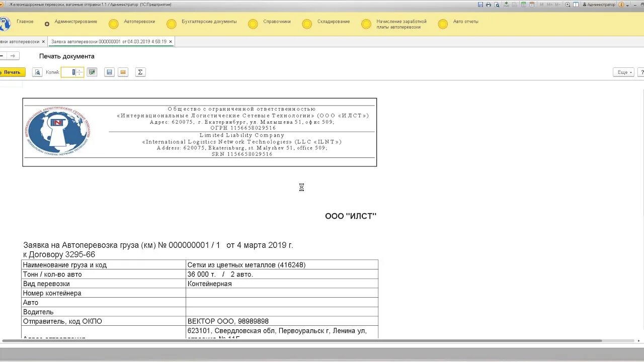Click the ООО "ИЛСТ" heading text
This screenshot has width=644, height=362.
coord(351,216)
